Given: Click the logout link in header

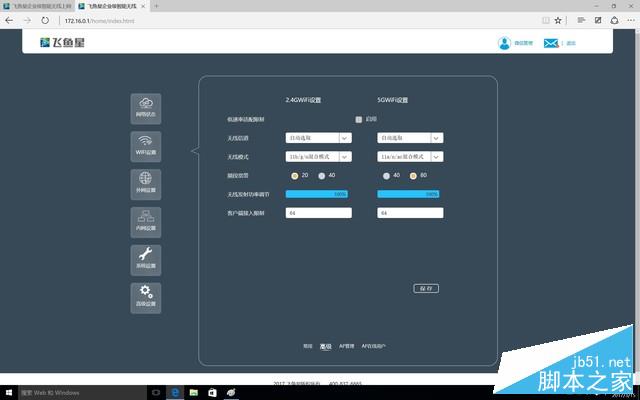Looking at the screenshot, I should click(571, 43).
